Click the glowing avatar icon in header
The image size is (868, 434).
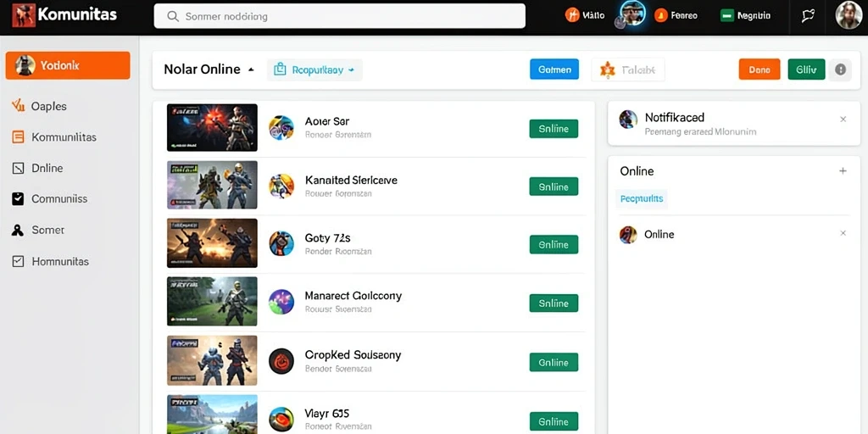click(632, 14)
